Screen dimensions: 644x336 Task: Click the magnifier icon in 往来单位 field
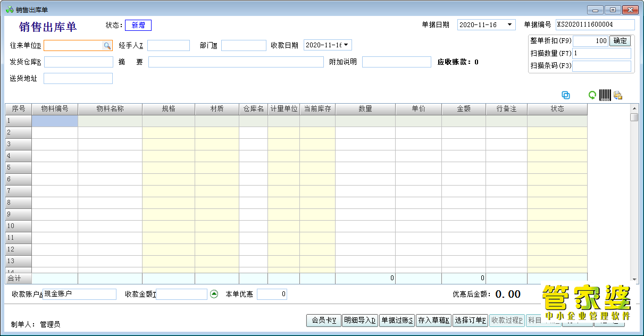click(107, 46)
